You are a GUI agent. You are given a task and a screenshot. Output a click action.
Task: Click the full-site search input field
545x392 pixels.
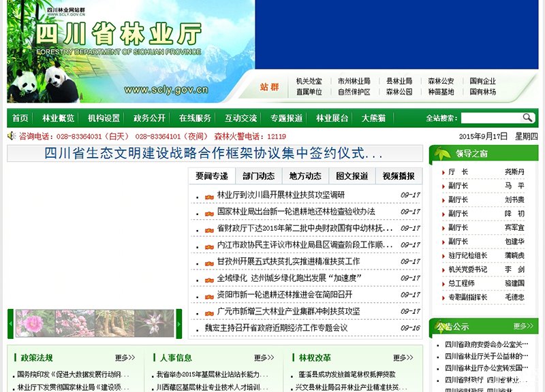[491, 118]
